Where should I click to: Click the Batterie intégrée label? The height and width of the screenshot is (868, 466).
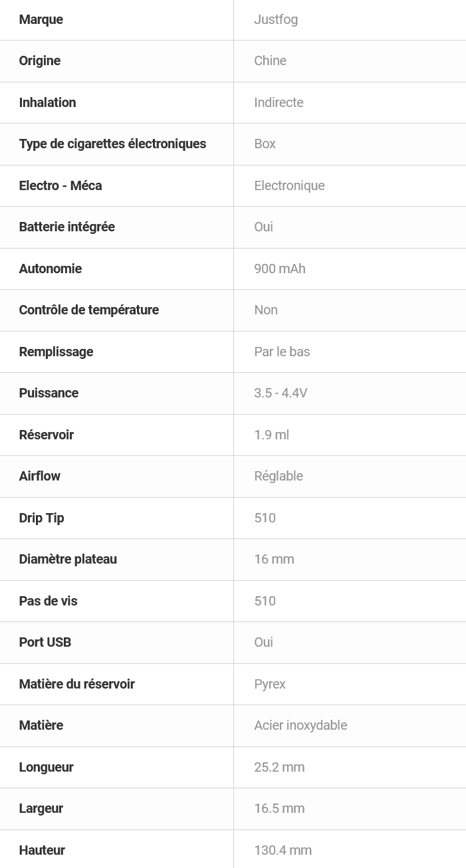[x=66, y=227]
